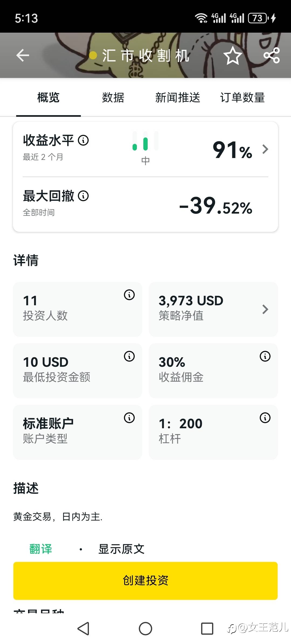The image size is (291, 644).
Task: Tap the risk level bar indicator
Action: [x=145, y=142]
